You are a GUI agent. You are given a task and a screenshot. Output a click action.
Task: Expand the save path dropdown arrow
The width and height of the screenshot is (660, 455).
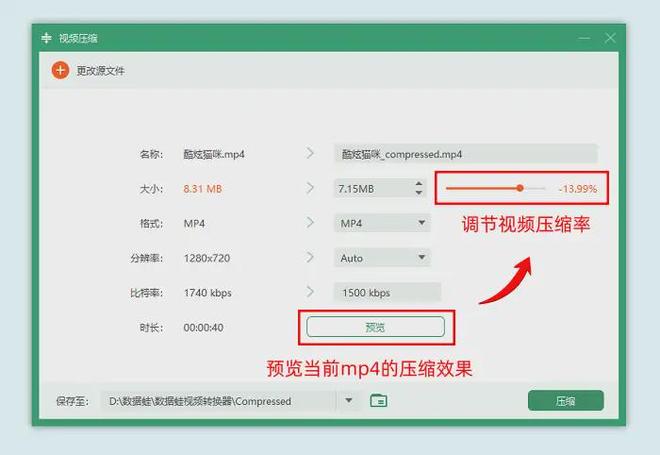pyautogui.click(x=349, y=400)
